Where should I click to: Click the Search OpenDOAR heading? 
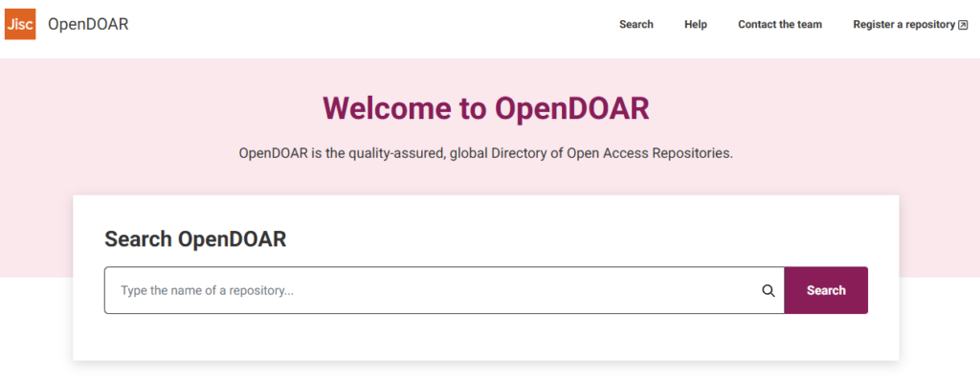(x=195, y=238)
